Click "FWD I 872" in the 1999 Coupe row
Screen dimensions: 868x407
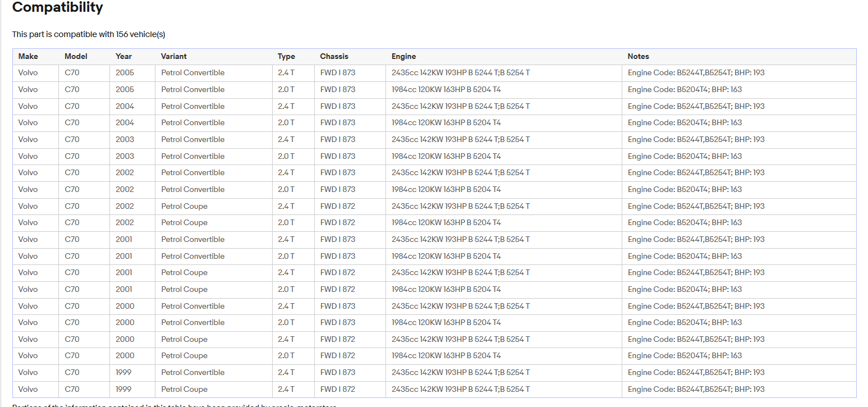pyautogui.click(x=338, y=389)
